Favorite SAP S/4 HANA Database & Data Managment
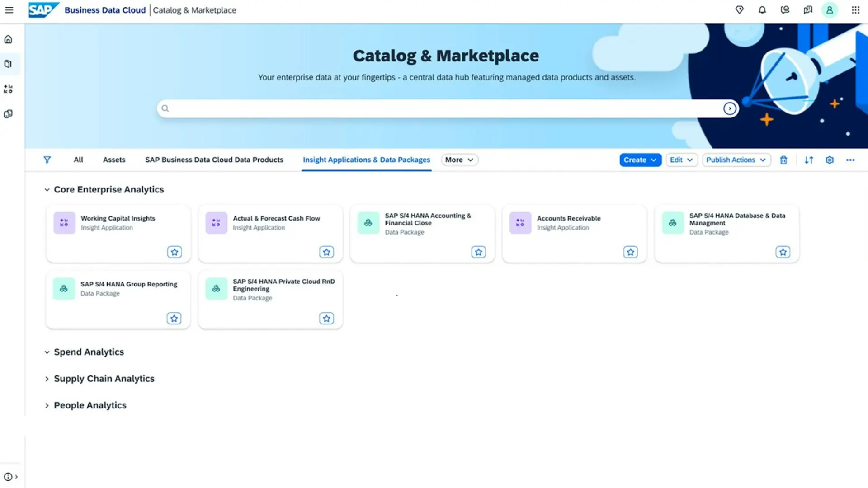 (x=783, y=252)
